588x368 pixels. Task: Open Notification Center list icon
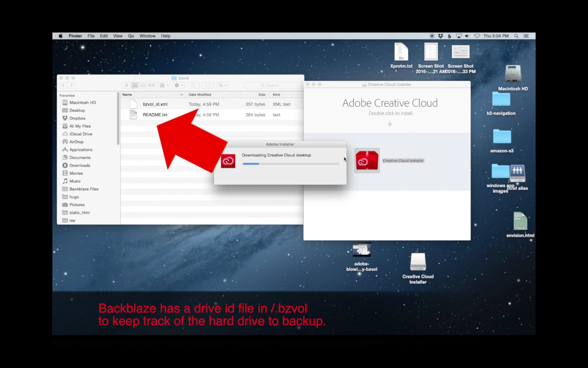[526, 36]
